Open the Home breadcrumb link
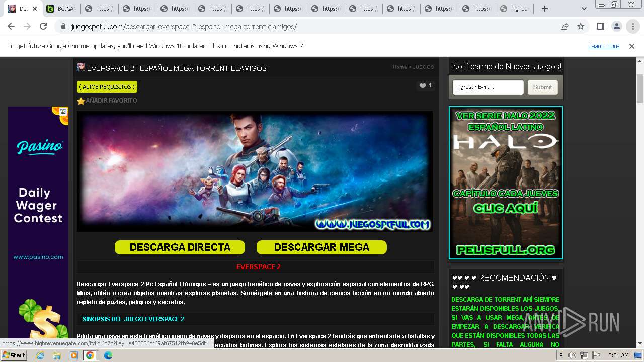 click(399, 67)
